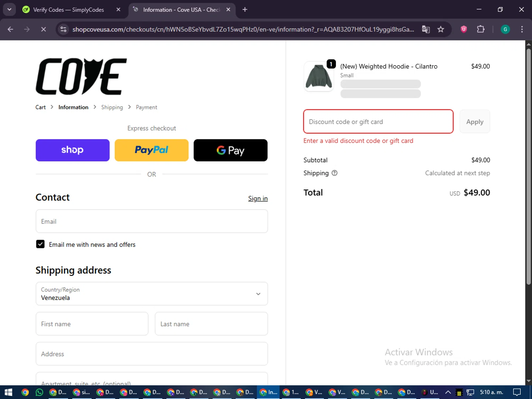Open the taskbar Chrome window labeled '1...'
532x399 pixels.
click(292, 392)
